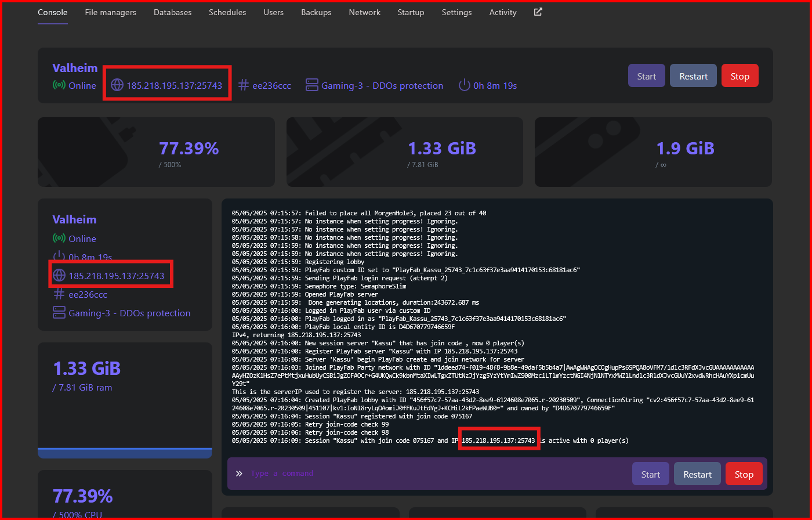
Task: Click the 77.39% value in sidebar CPU card
Action: (82, 496)
